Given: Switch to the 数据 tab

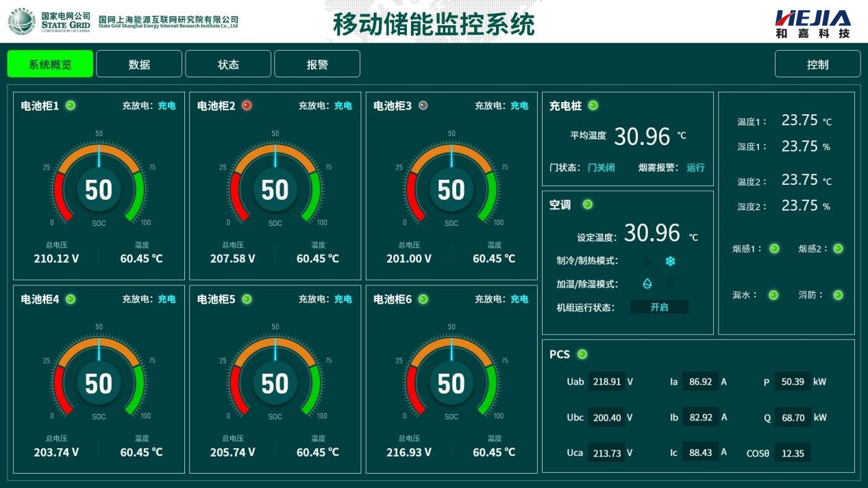Looking at the screenshot, I should click(x=139, y=63).
